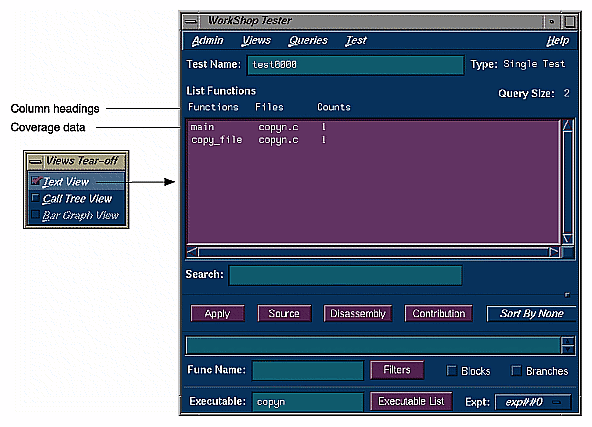Click the Contribution button
Viewport: 592px width, 427px height.
pyautogui.click(x=438, y=313)
